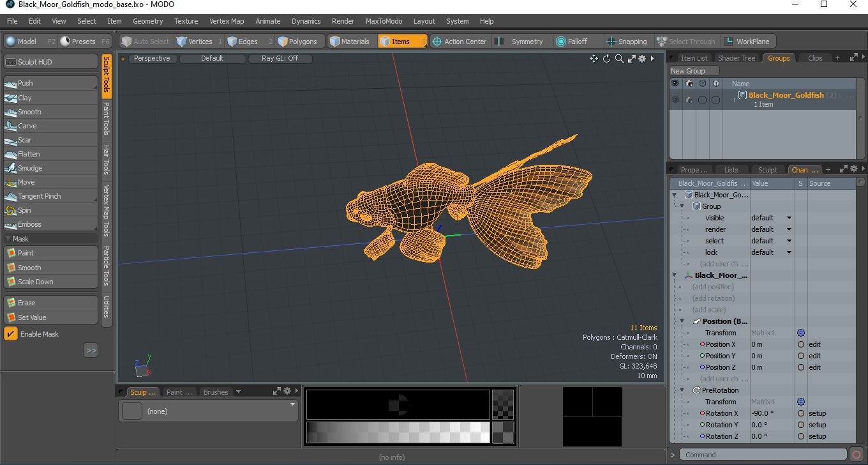Screen dimensions: 868x465
Task: Open the render channel default dropdown
Action: (772, 229)
